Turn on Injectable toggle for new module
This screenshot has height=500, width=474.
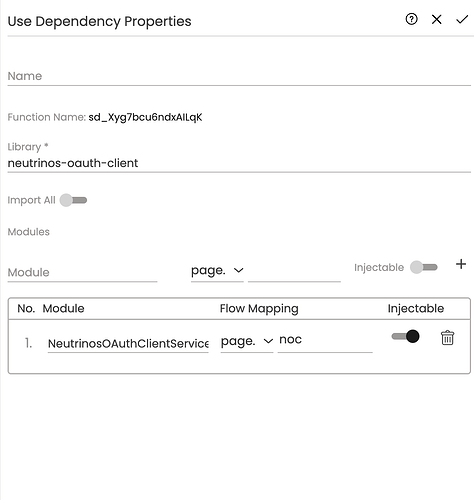(x=424, y=267)
